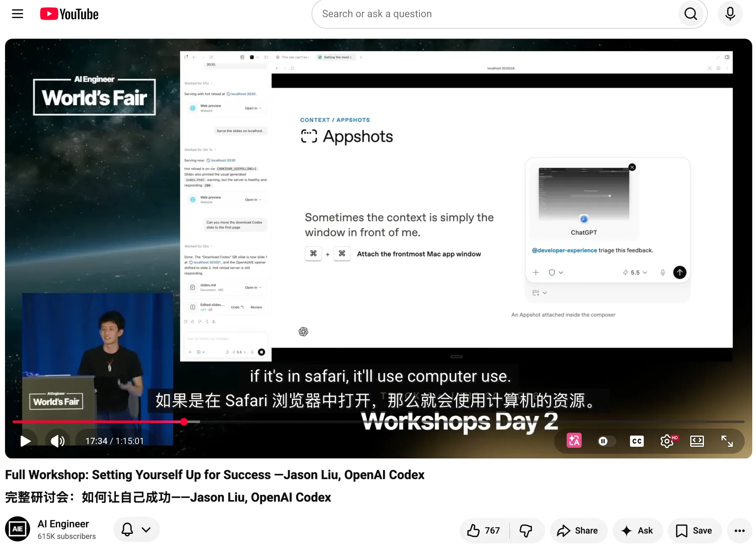Open the AIE channel avatar
The height and width of the screenshot is (546, 756).
[18, 529]
